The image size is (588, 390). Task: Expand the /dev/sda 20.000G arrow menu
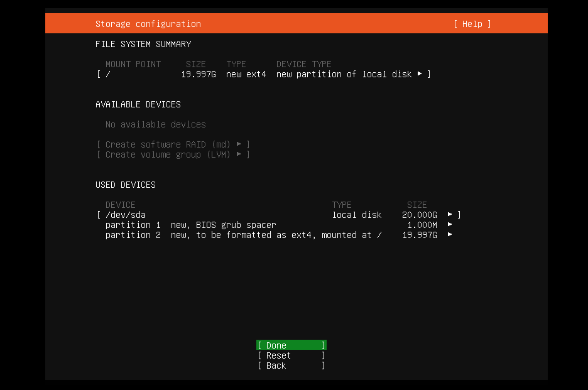coord(450,215)
